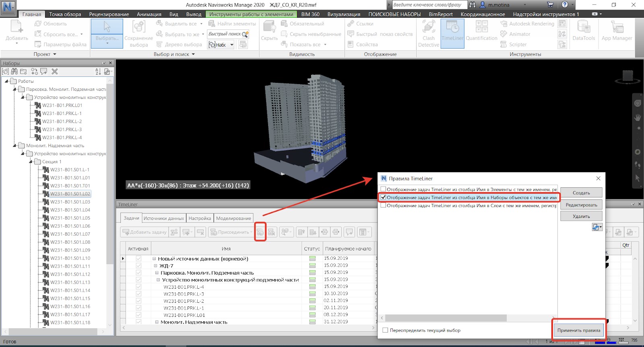
Task: Uncheck the rule mapping Имя to Наборы объектов
Action: point(383,197)
